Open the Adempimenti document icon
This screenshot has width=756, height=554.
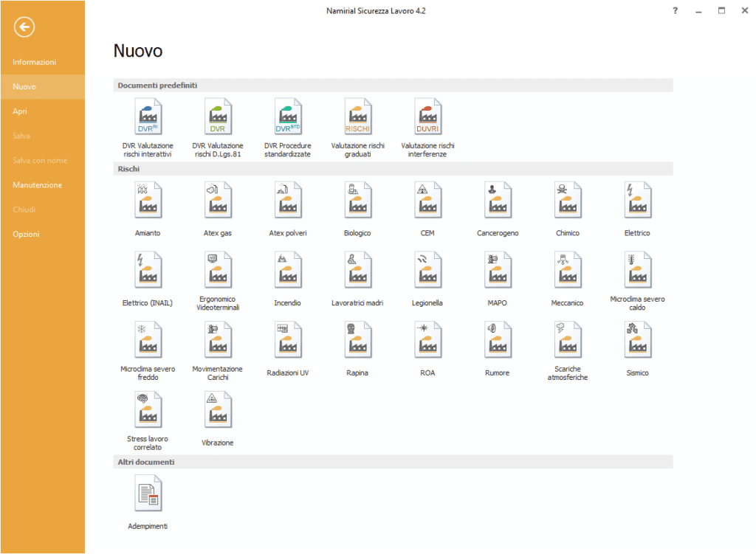[x=148, y=494]
